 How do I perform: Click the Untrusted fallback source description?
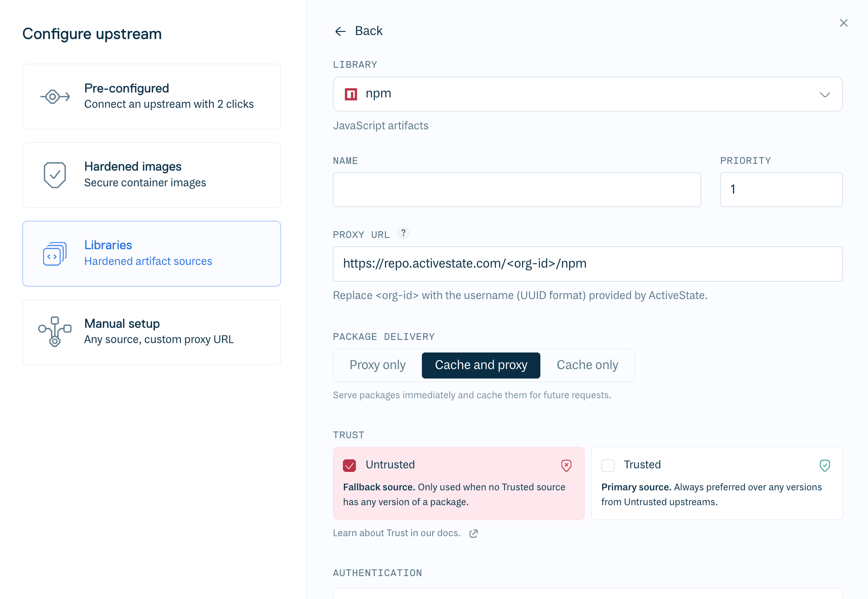454,494
